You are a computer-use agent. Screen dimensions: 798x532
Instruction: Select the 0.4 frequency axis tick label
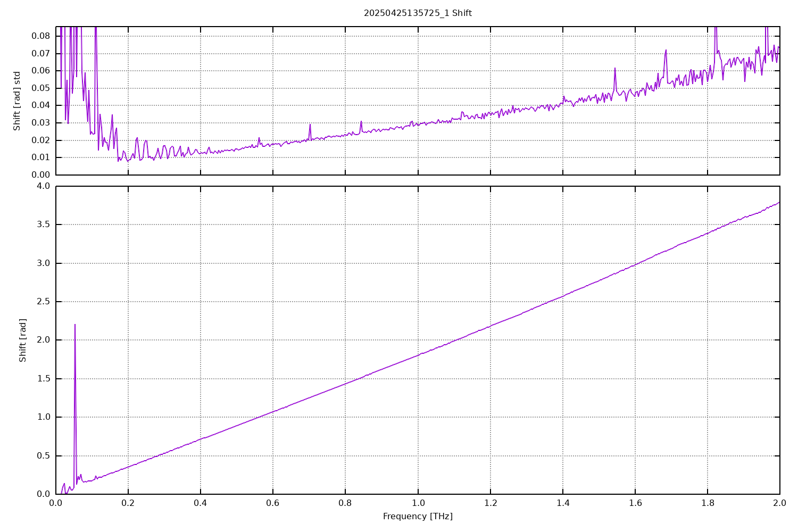[201, 503]
